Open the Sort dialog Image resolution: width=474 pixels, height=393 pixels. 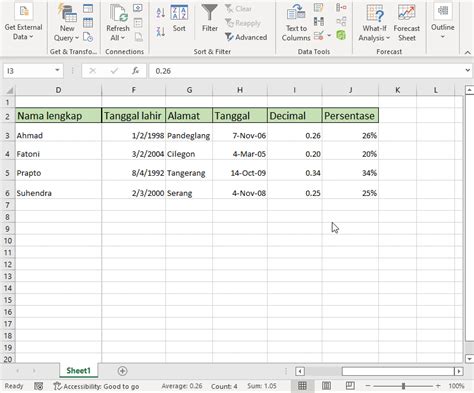tap(179, 18)
